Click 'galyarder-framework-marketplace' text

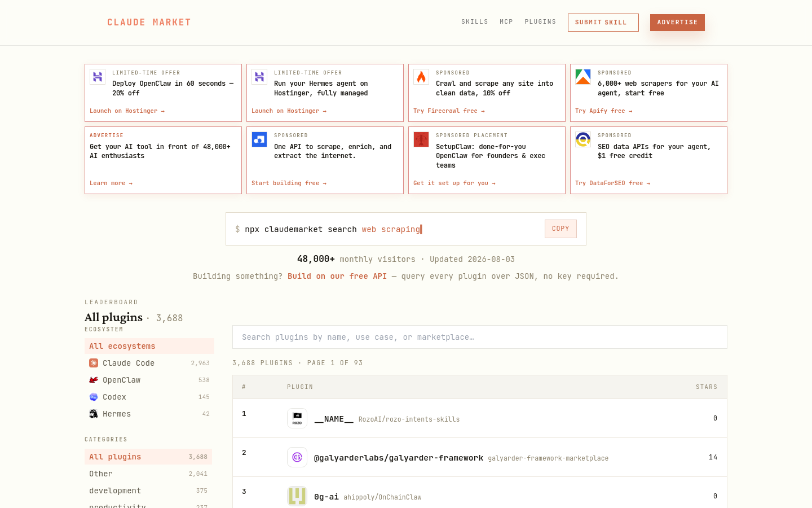click(548, 458)
